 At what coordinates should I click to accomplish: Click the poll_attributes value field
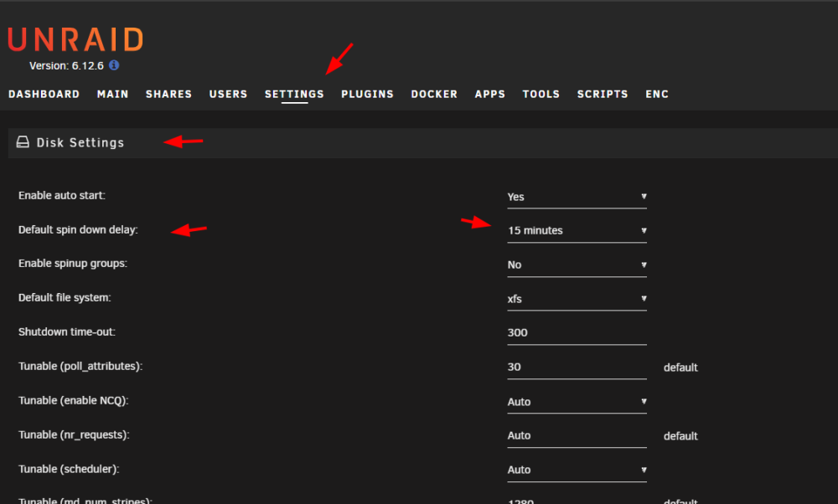577,368
